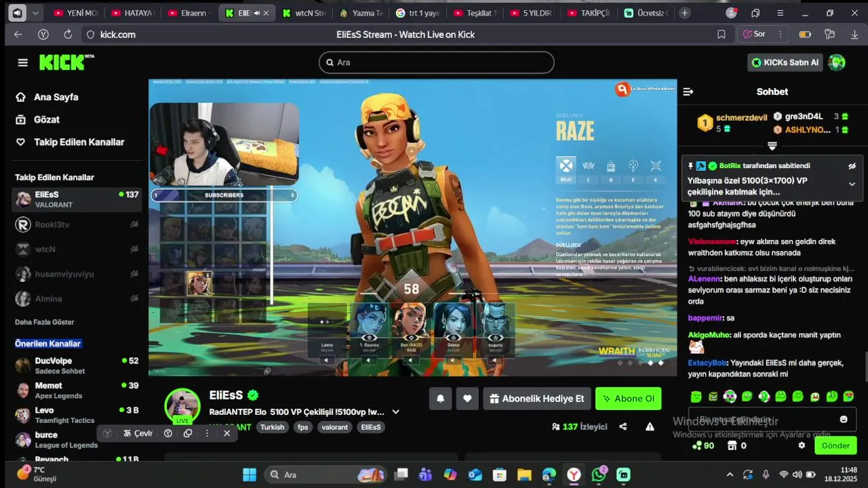The width and height of the screenshot is (868, 488).
Task: Click the chat message input
Action: point(764,420)
